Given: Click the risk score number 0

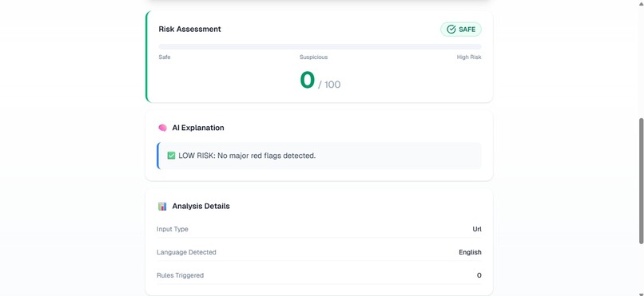Looking at the screenshot, I should point(307,80).
